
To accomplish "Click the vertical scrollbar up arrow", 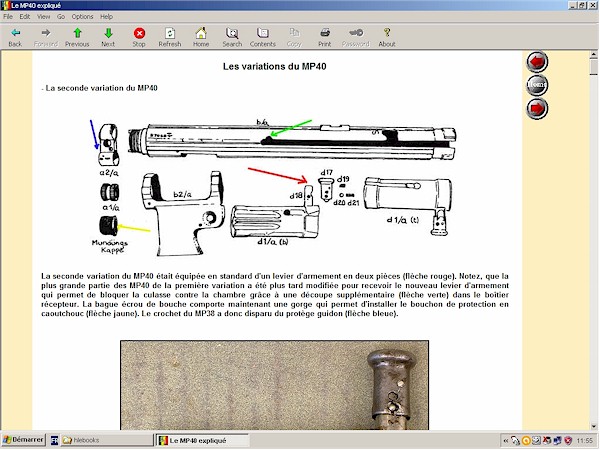I will 594,55.
